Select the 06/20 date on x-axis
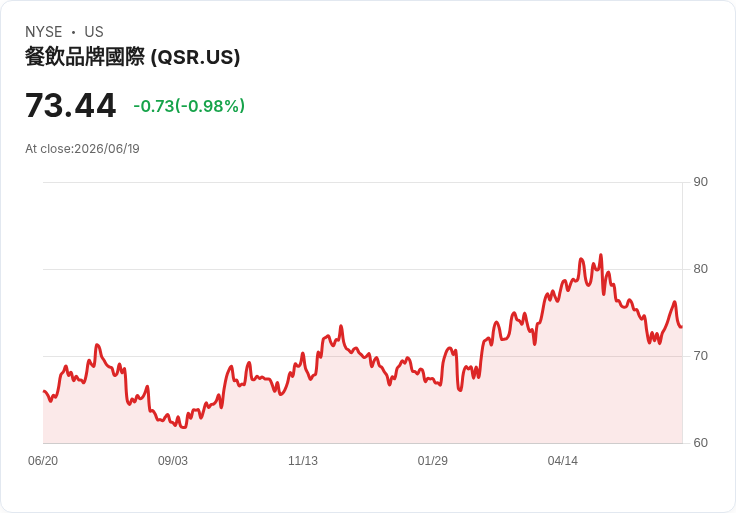The width and height of the screenshot is (736, 513). point(43,461)
